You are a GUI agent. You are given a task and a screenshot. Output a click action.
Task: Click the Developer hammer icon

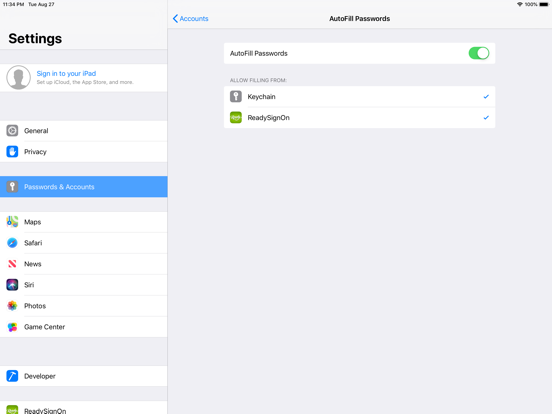[x=12, y=376]
